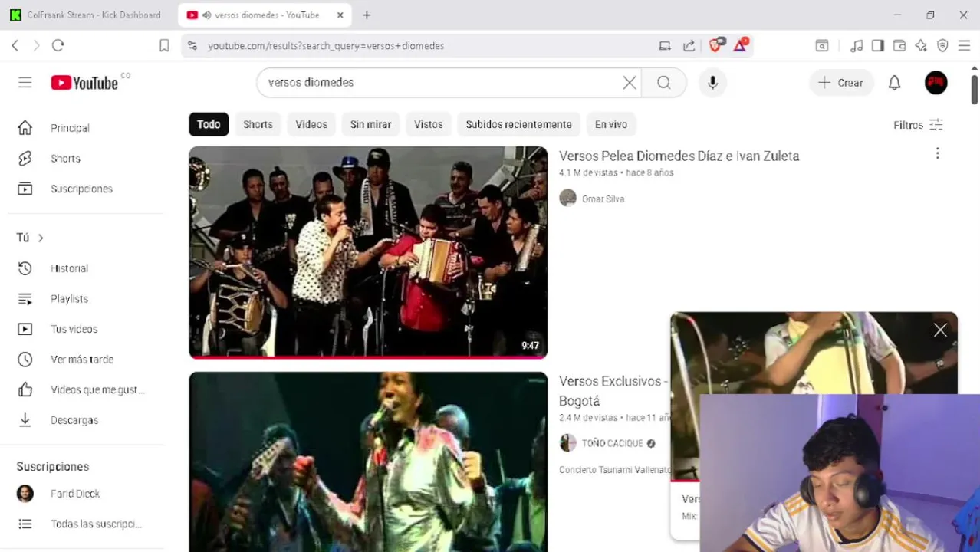Click the browser address bar URL
The height and width of the screenshot is (552, 980).
[x=326, y=46]
